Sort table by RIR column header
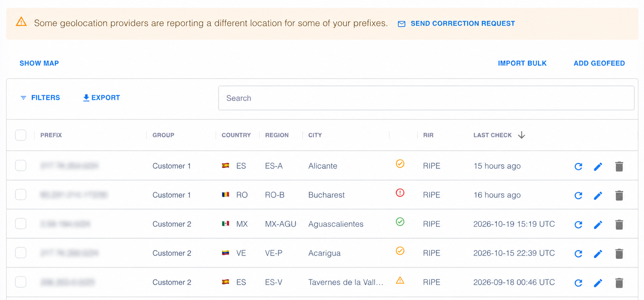Screen dimensions: 644x300 tap(428, 135)
